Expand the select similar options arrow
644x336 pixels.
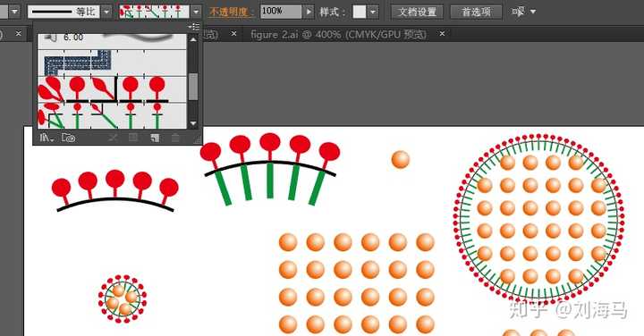(x=533, y=12)
